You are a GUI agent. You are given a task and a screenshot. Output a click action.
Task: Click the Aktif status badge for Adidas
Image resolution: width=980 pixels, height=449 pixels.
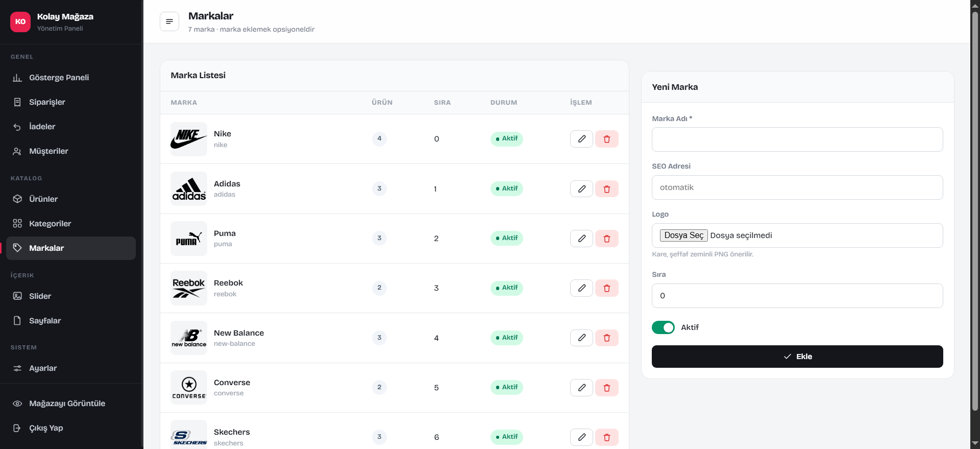click(x=507, y=189)
